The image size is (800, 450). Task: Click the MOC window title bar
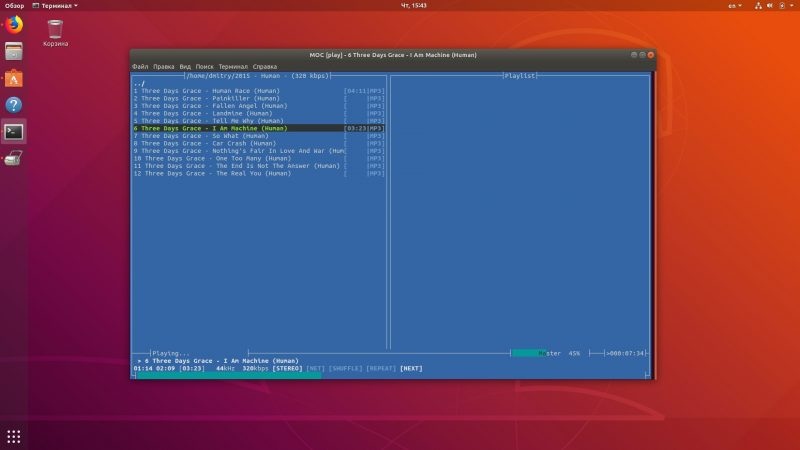pos(393,55)
